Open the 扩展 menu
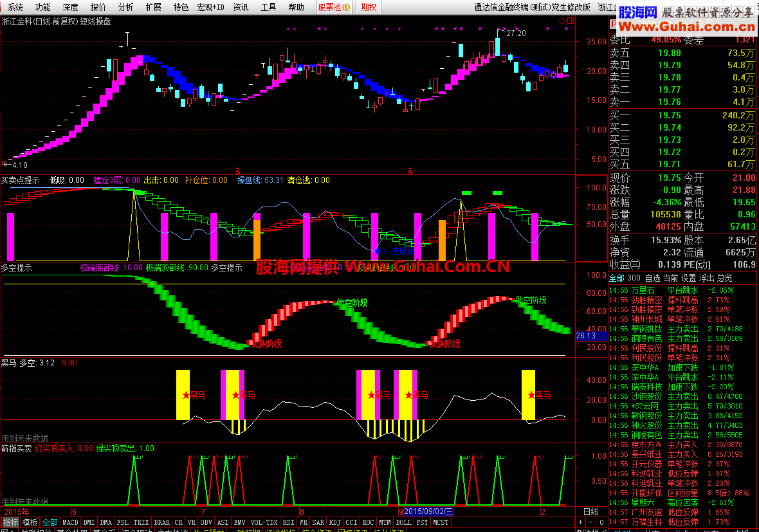The height and width of the screenshot is (532, 759). click(x=153, y=7)
